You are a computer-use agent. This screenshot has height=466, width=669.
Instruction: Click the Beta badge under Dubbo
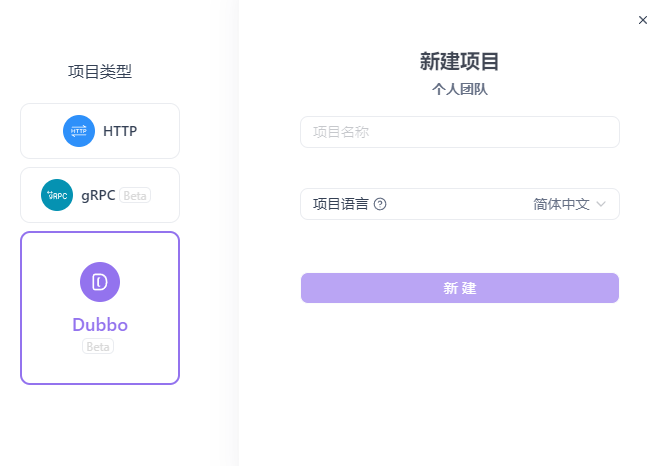(98, 347)
